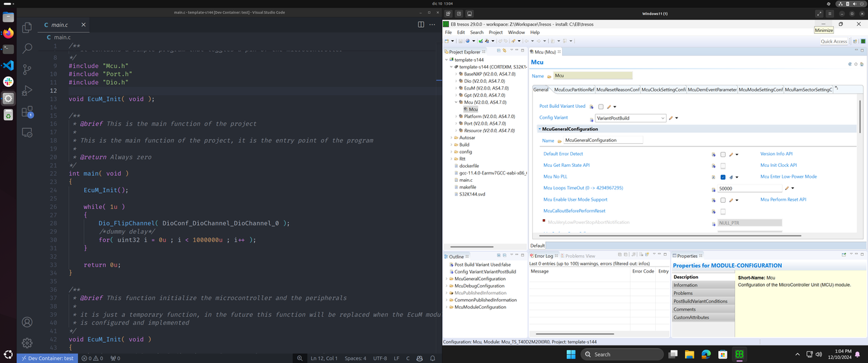This screenshot has height=363, width=868.
Task: Expand the Autosar folder in Project Explorer
Action: pos(452,138)
